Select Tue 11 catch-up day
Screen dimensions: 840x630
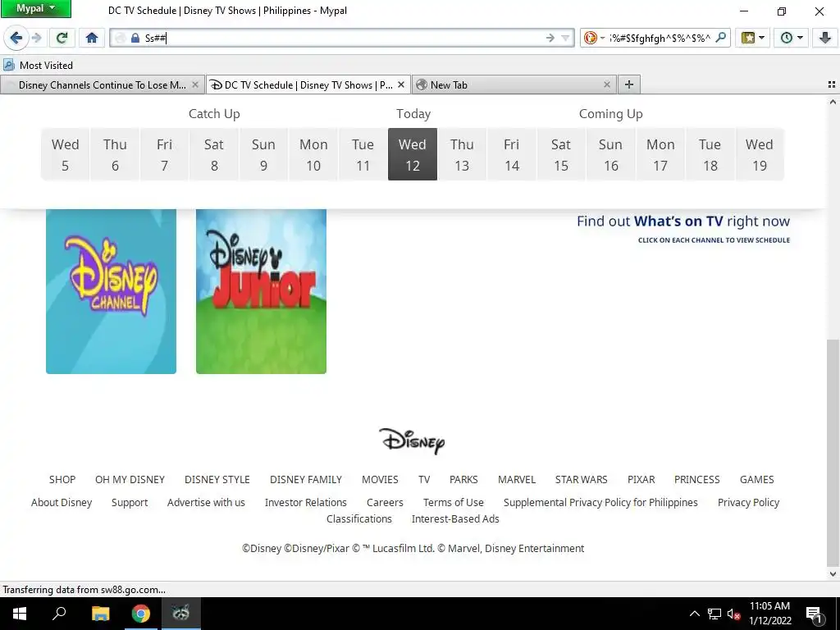point(363,154)
